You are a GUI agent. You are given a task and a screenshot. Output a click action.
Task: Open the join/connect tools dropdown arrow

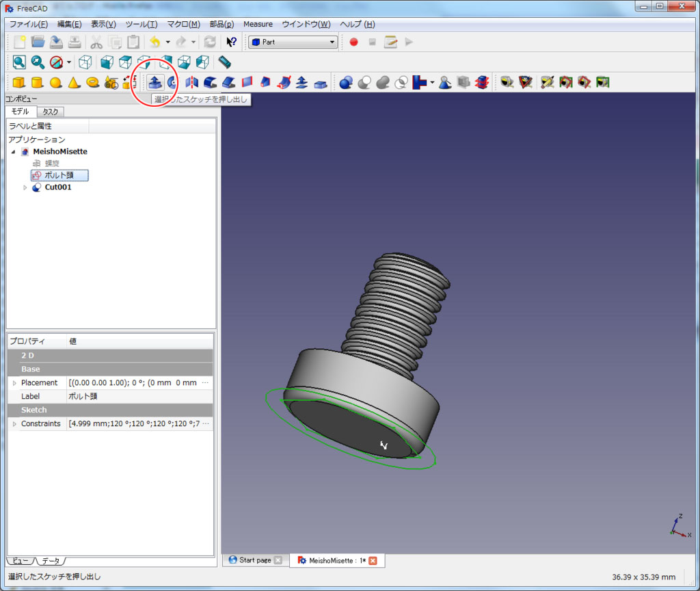pyautogui.click(x=432, y=82)
